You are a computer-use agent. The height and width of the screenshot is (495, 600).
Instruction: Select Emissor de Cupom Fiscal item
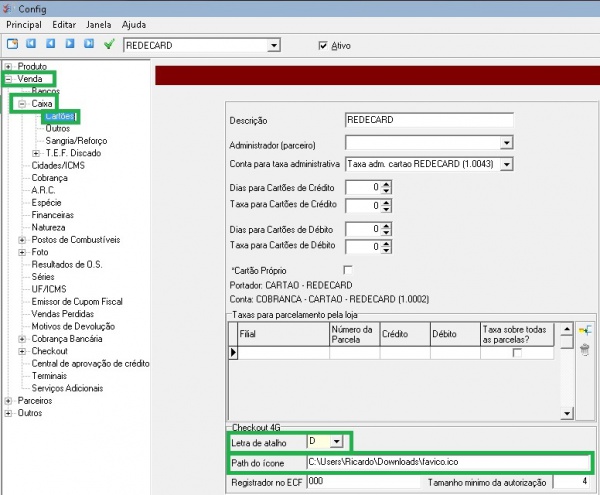click(x=79, y=299)
